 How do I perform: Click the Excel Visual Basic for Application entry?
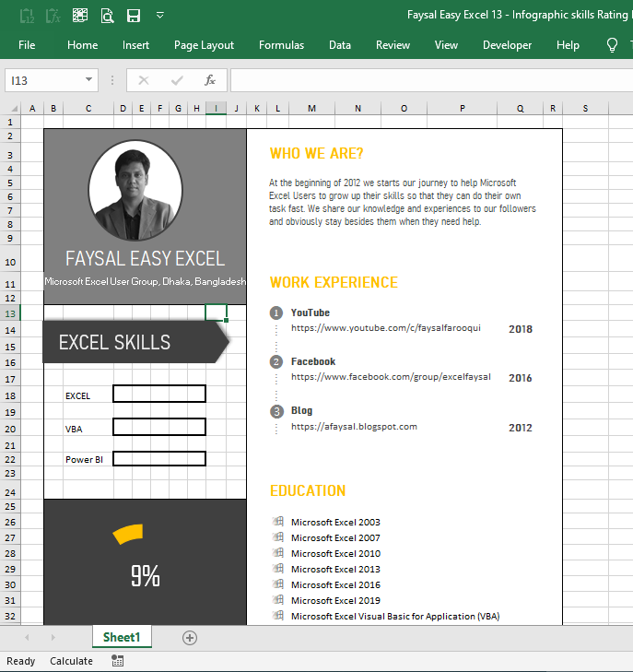[x=395, y=617]
